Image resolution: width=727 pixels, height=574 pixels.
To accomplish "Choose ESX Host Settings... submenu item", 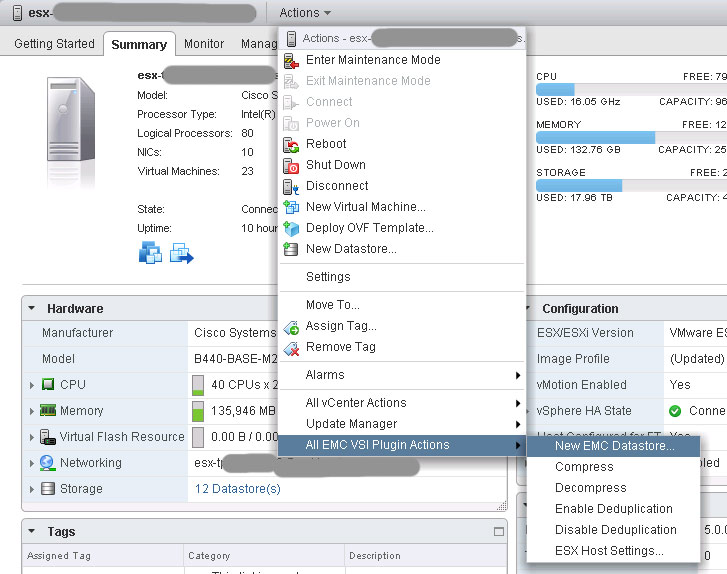I will 613,551.
